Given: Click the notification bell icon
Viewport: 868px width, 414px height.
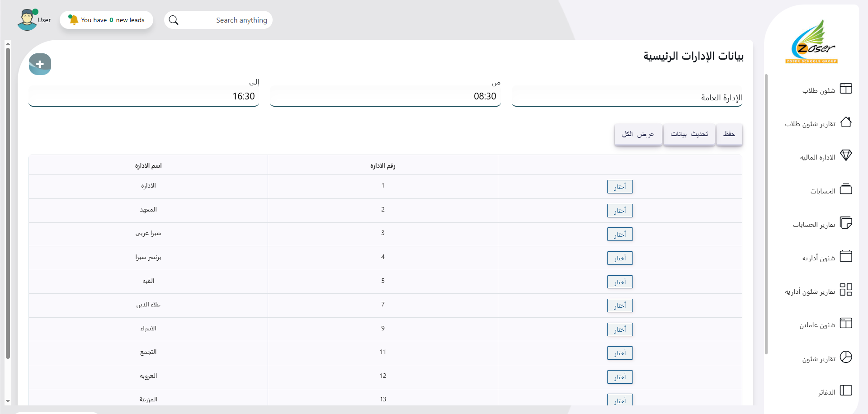Looking at the screenshot, I should tap(73, 20).
